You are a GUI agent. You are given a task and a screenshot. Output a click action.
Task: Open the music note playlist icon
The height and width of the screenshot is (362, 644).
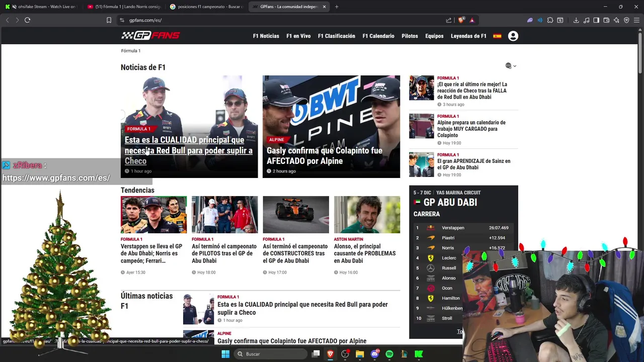pyautogui.click(x=586, y=20)
